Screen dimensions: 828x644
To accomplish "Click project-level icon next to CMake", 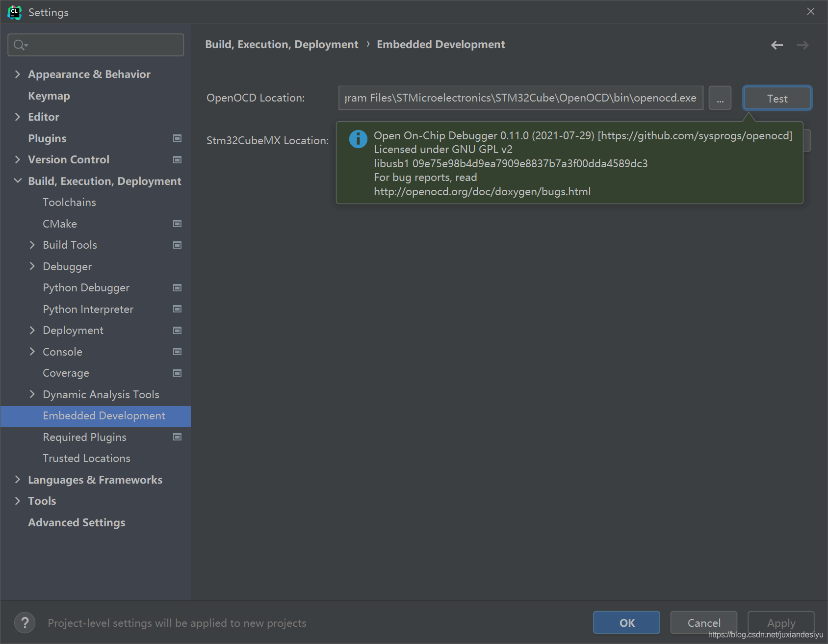I will point(178,224).
